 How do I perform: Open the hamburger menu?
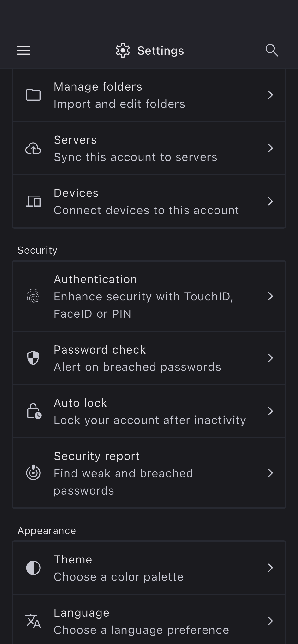[23, 51]
